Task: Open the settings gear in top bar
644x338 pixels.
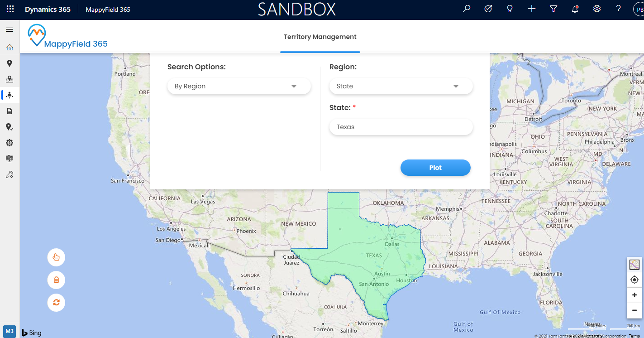Action: tap(597, 9)
